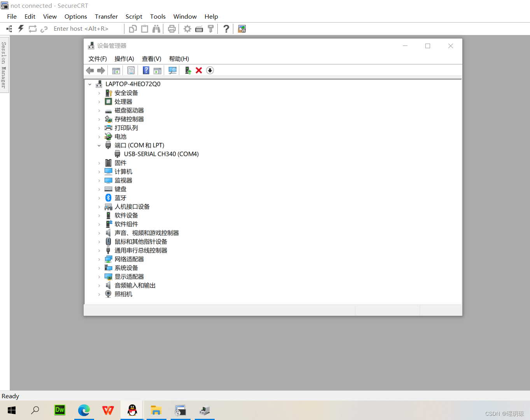Click blue Help icon in Device Manager toolbar
The width and height of the screenshot is (530, 420).
[x=146, y=70]
